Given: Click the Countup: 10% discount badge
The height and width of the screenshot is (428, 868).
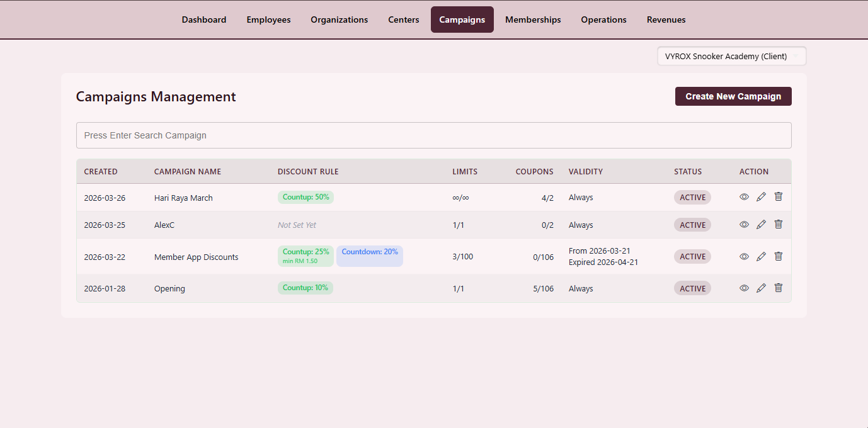Looking at the screenshot, I should point(306,288).
